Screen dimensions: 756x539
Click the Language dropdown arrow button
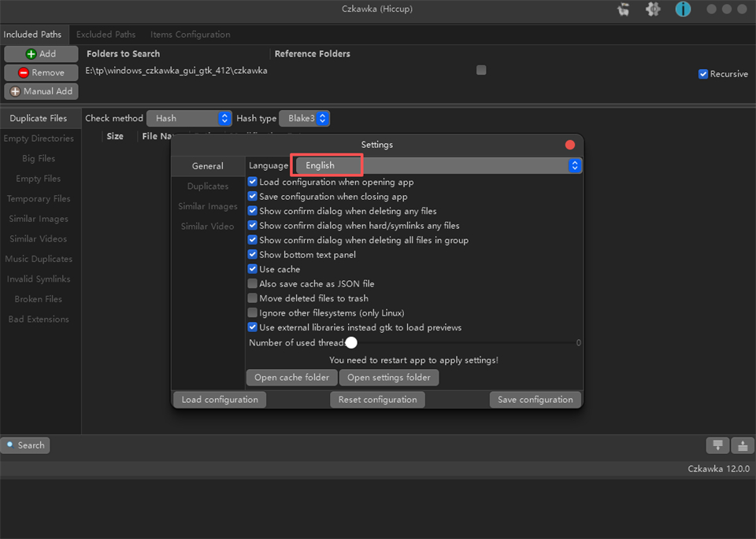pos(574,166)
